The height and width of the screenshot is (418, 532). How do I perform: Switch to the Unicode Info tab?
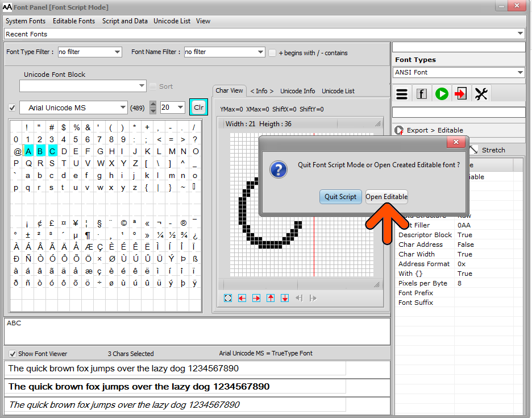tap(298, 91)
